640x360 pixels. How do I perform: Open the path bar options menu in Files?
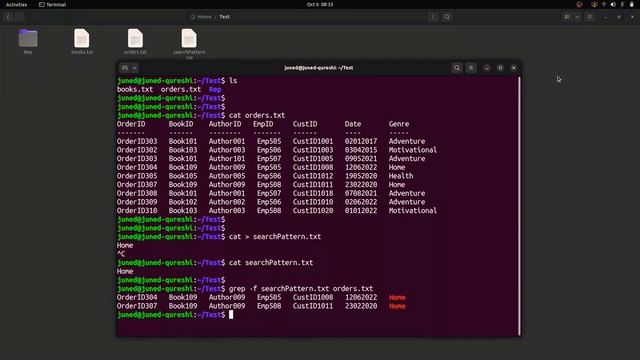click(x=433, y=17)
